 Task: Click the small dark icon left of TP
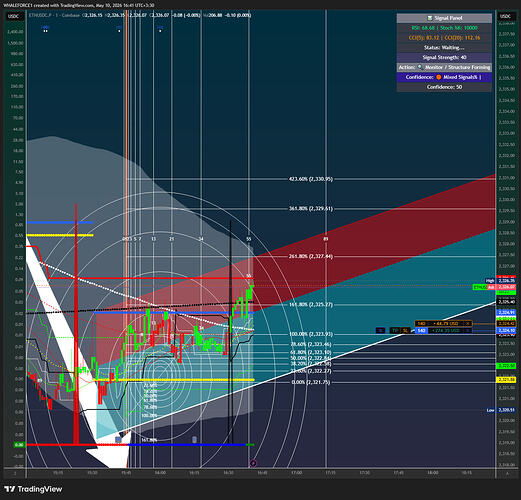(380, 331)
